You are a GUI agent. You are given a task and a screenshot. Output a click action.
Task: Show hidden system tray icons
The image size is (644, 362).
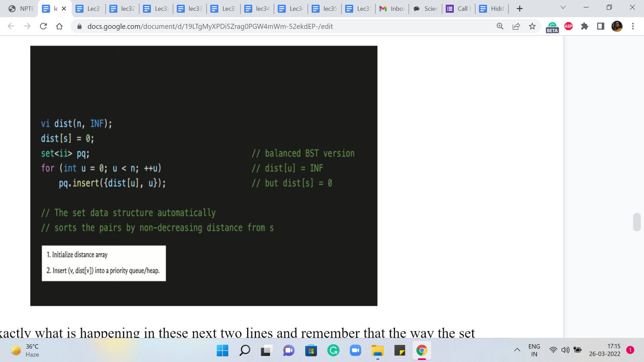[517, 350]
